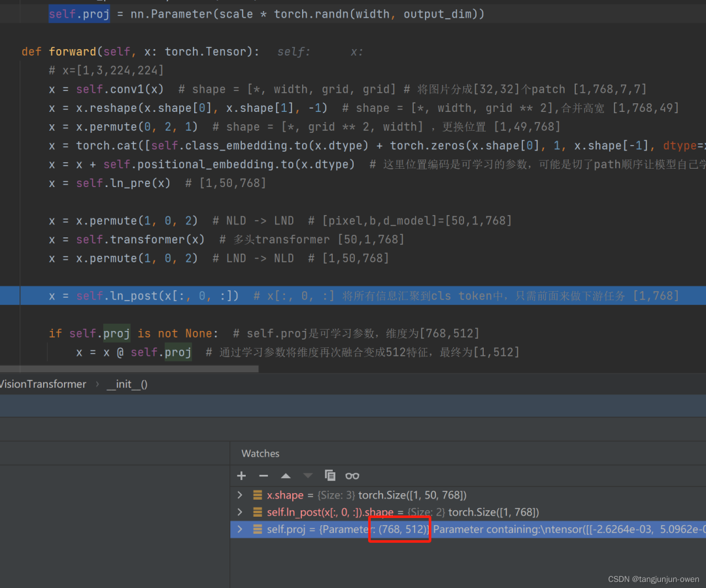
Task: Click the show watches glasses icon
Action: [352, 476]
